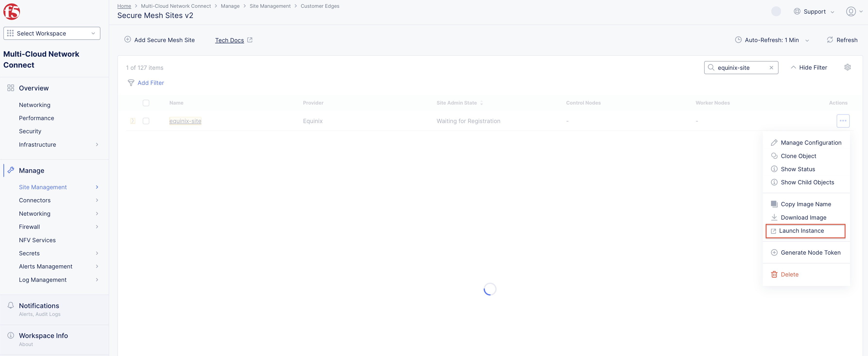Click the Refresh icon near Auto-Refresh
Screen dimensions: 868x356
click(830, 40)
